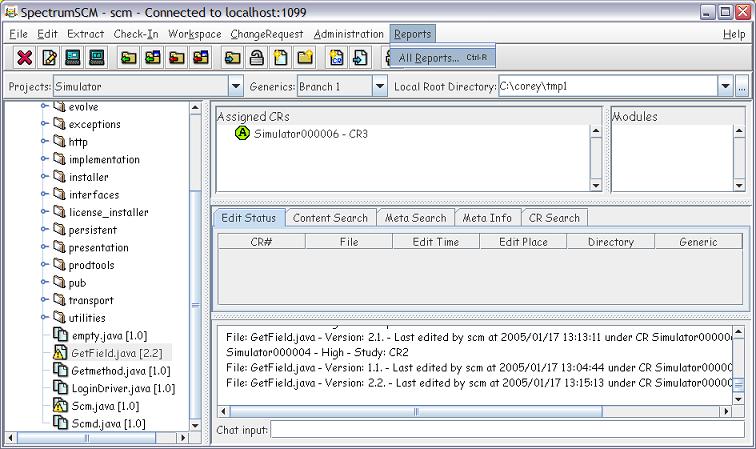
Task: Click the first computer terminal toolbar icon
Action: click(x=73, y=58)
